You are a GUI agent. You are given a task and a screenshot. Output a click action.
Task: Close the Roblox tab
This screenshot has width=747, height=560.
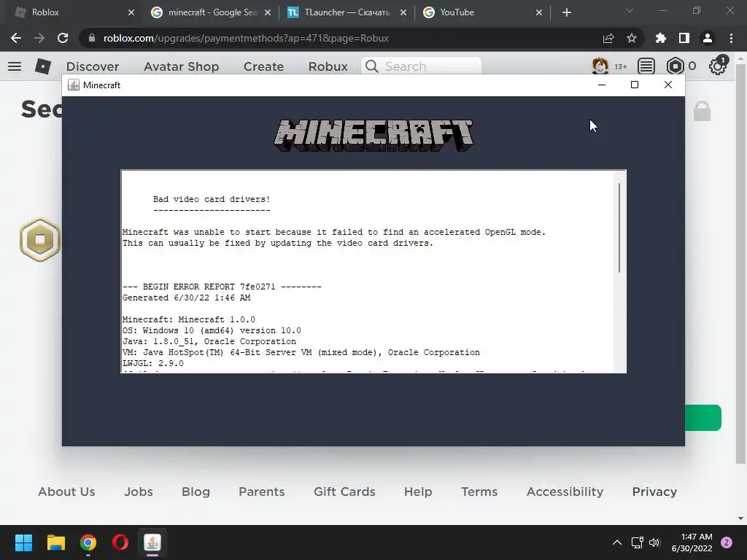pyautogui.click(x=131, y=12)
